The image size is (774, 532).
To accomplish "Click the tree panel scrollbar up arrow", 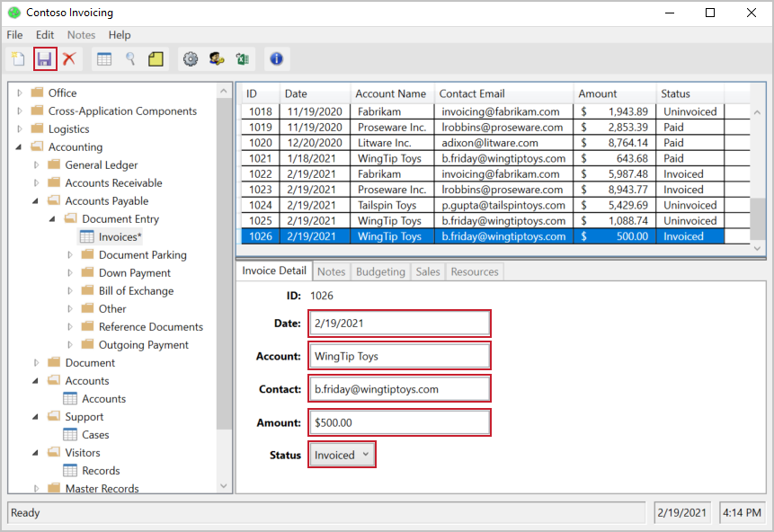I will 224,92.
